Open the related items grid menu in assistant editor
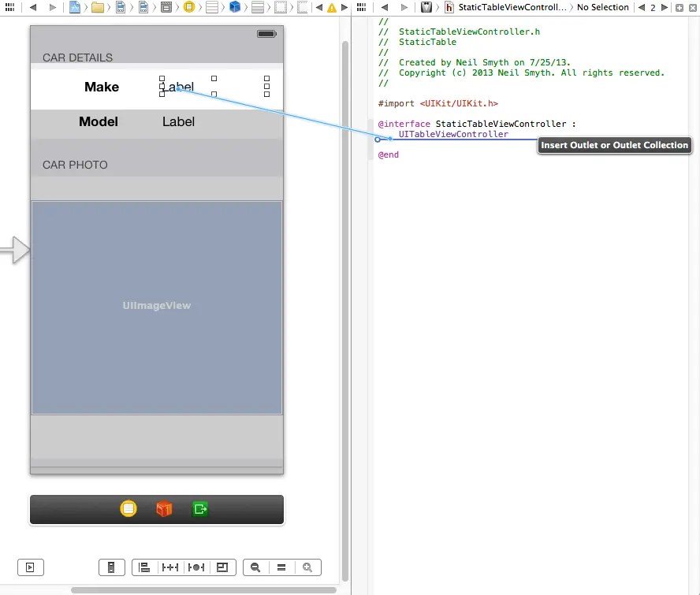Image resolution: width=700 pixels, height=595 pixels. coord(361,6)
